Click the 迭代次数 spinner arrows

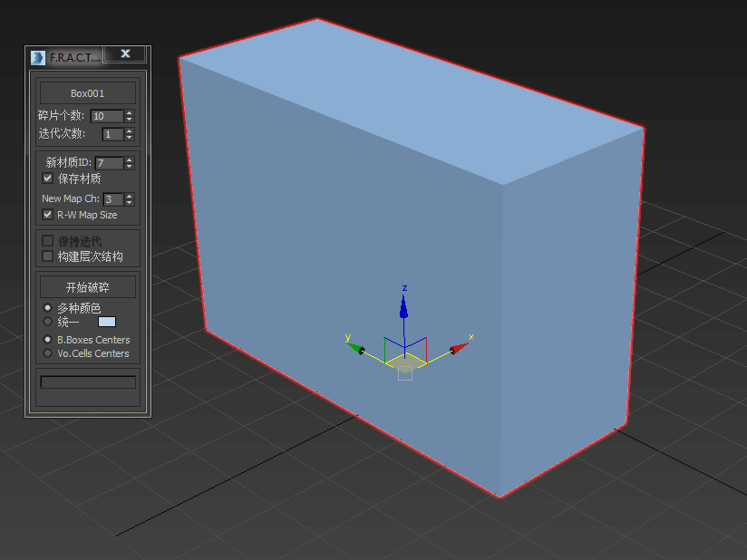pyautogui.click(x=130, y=134)
